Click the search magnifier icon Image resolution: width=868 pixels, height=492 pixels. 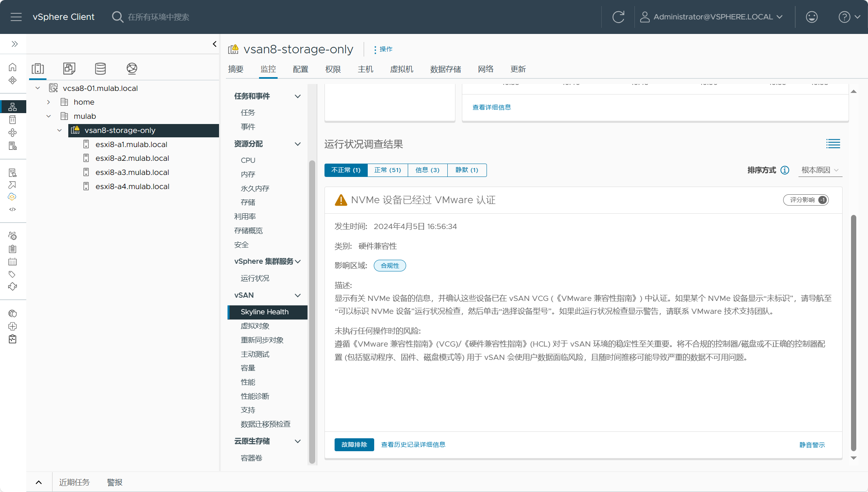click(117, 17)
